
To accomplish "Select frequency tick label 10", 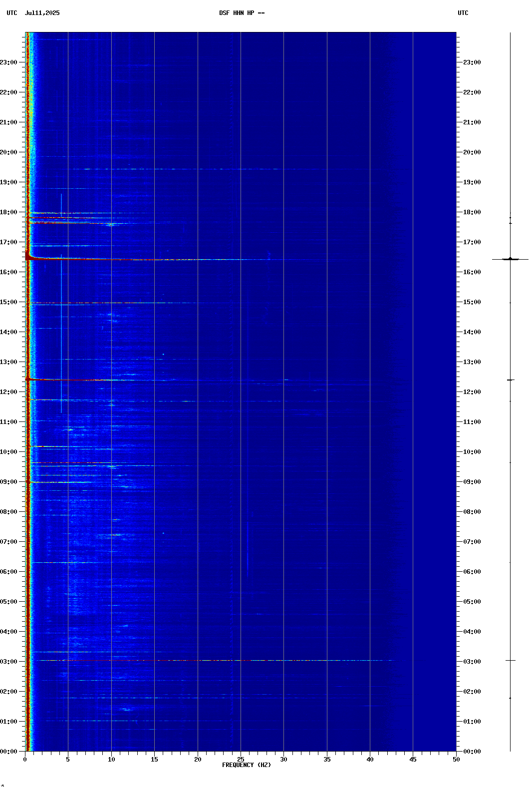I will point(111,760).
